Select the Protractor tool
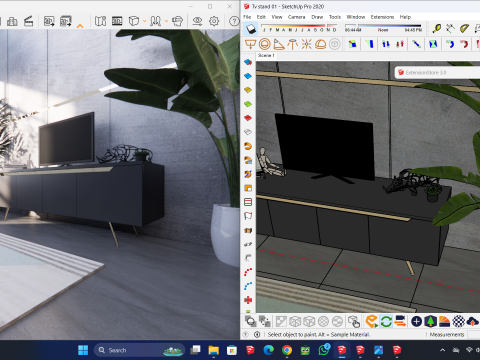 [x=464, y=29]
